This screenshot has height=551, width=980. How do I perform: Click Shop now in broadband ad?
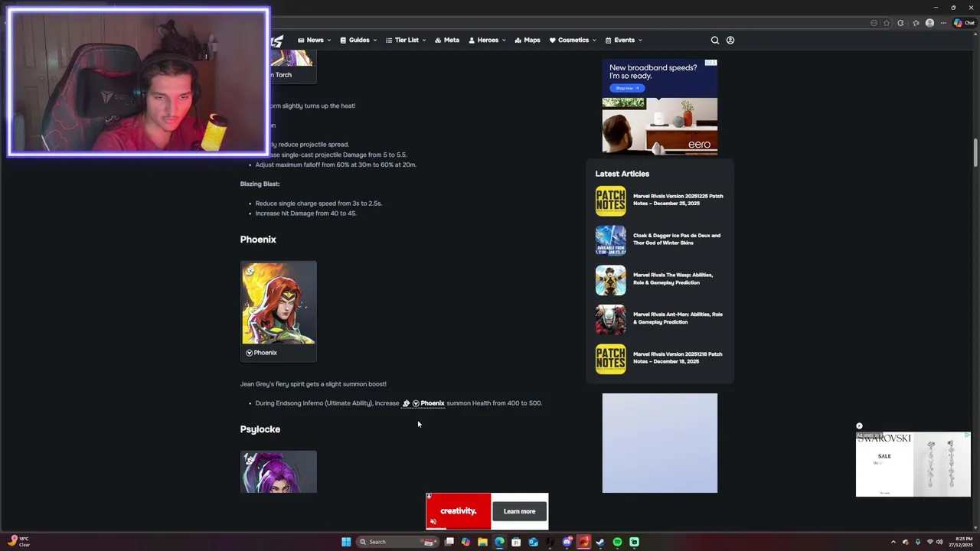(627, 88)
